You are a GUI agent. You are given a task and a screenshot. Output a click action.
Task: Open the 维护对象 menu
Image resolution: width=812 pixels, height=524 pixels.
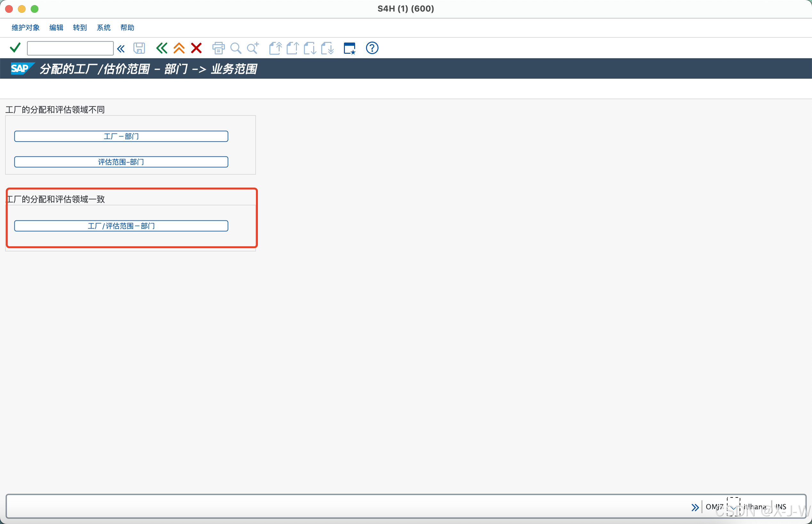point(26,28)
